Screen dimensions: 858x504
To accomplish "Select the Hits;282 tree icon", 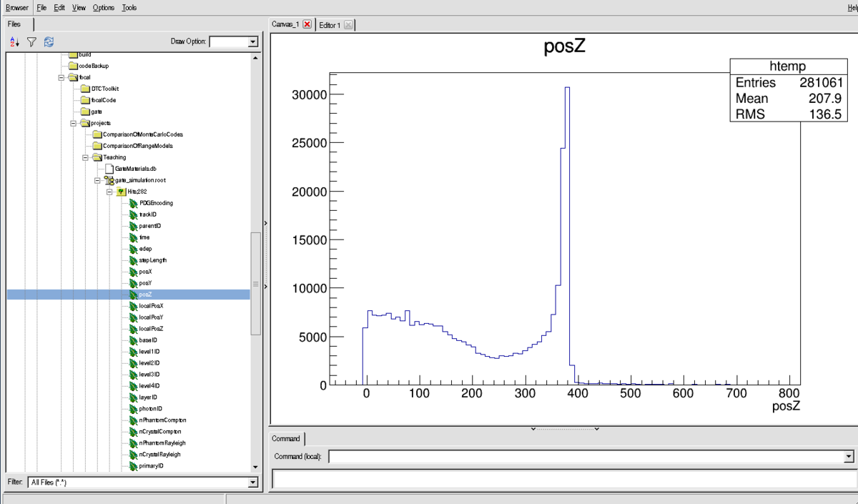I will (121, 192).
